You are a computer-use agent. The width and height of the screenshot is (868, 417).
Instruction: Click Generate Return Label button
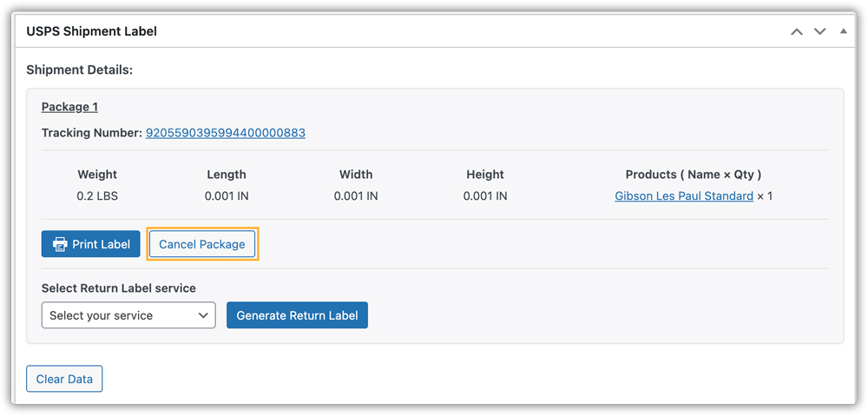[x=297, y=315]
